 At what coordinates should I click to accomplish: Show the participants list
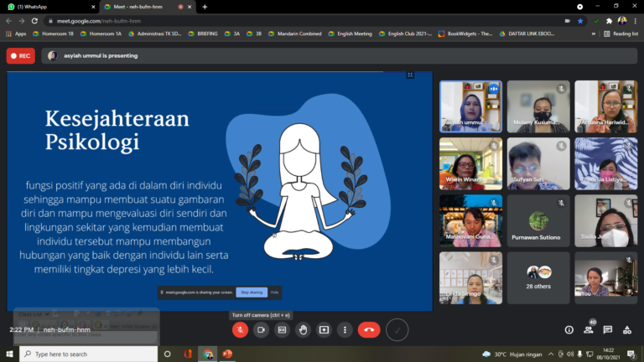[x=589, y=330]
